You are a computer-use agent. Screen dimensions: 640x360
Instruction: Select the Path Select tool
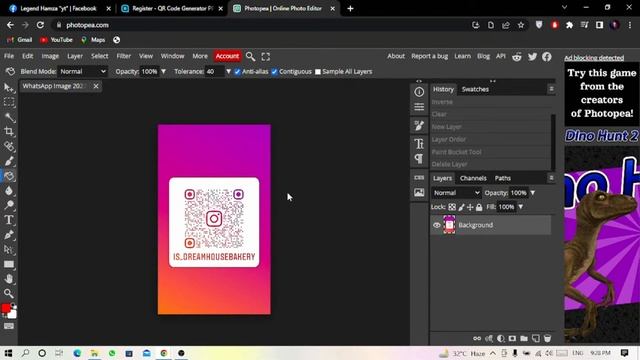click(9, 249)
